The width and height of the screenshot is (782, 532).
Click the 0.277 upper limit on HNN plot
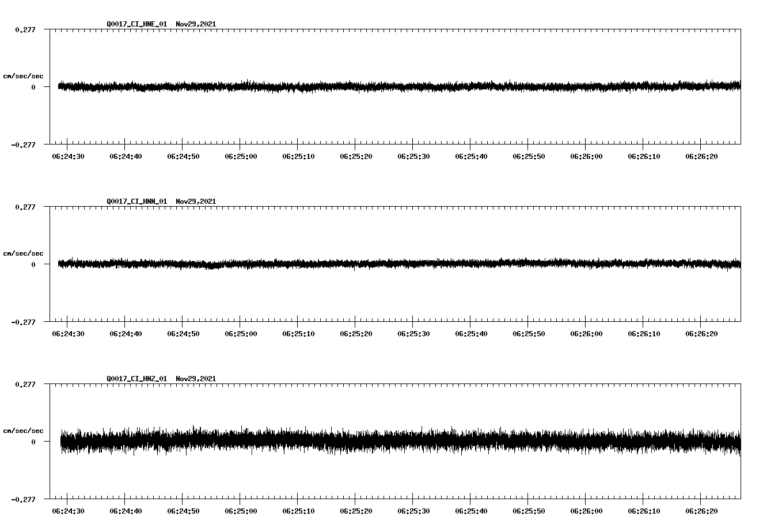pos(25,207)
